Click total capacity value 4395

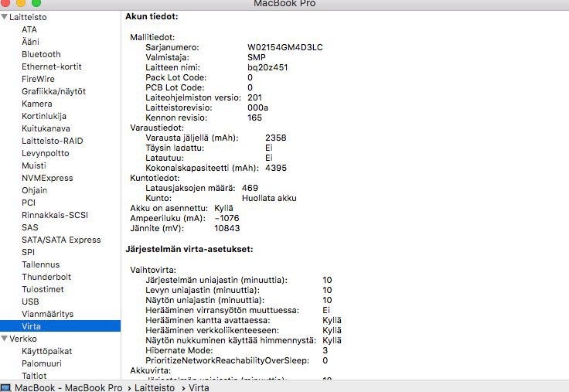pyautogui.click(x=276, y=168)
